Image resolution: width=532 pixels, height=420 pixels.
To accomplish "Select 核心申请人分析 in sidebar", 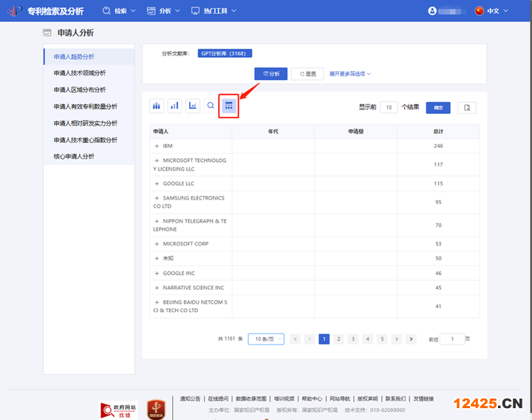I will pos(74,157).
